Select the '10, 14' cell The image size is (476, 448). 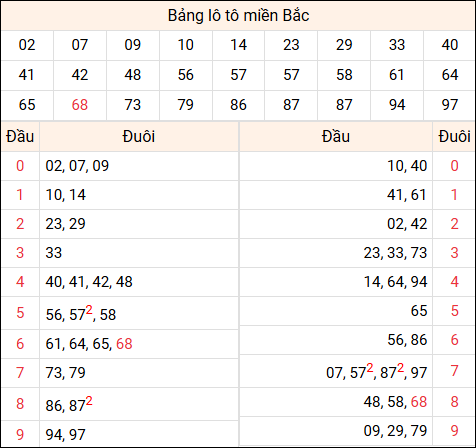coord(139,195)
